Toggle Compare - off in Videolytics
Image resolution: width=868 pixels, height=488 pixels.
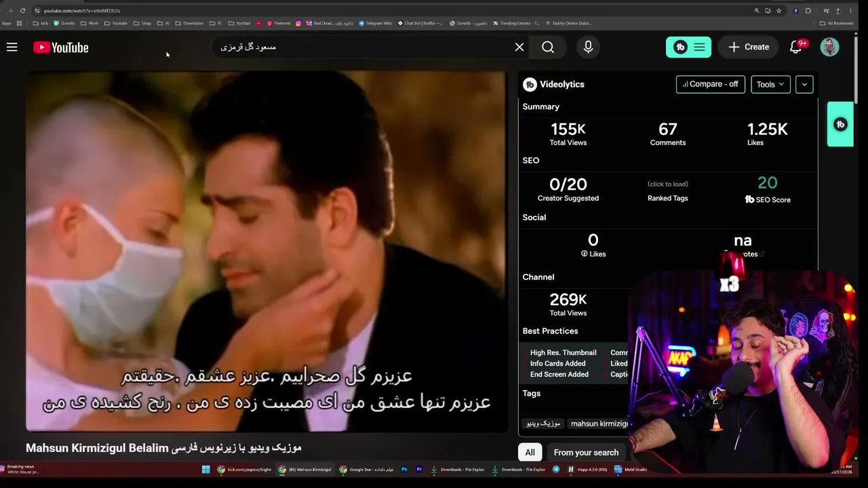click(x=710, y=84)
